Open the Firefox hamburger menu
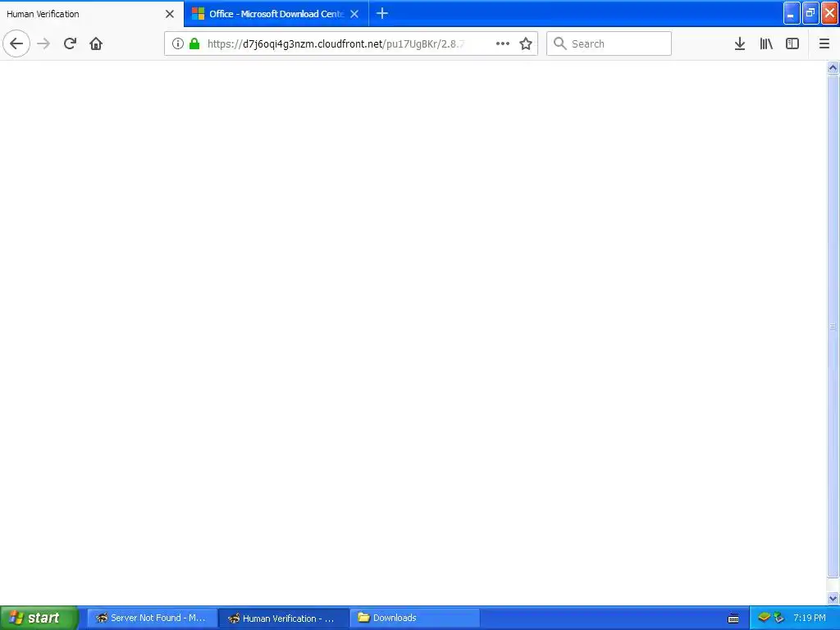Screen dimensions: 840x630 pyautogui.click(x=824, y=43)
